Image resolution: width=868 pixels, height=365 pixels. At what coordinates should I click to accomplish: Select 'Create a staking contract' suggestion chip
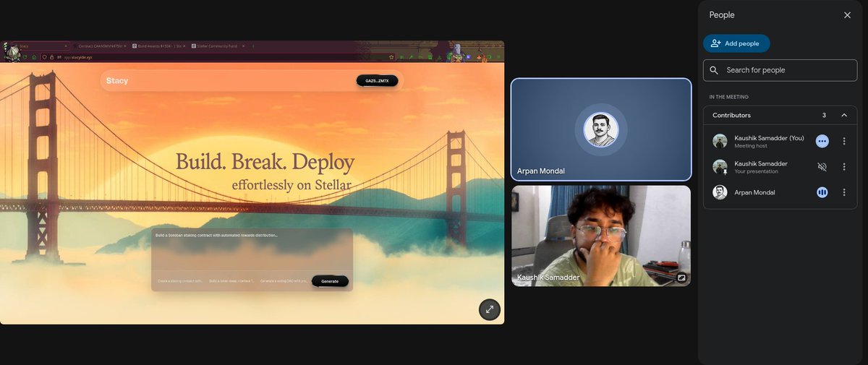(x=180, y=281)
